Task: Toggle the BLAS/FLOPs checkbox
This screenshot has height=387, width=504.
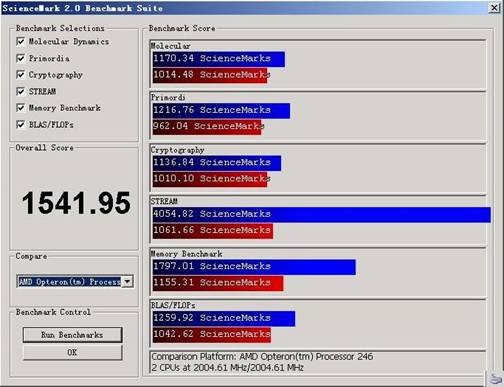Action: [x=20, y=124]
